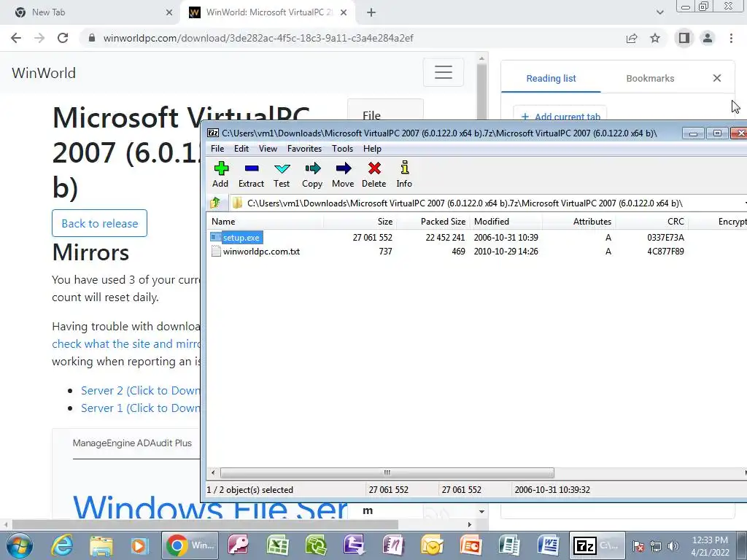747x560 pixels.
Task: Bookmark this page with the star icon
Action: (655, 38)
